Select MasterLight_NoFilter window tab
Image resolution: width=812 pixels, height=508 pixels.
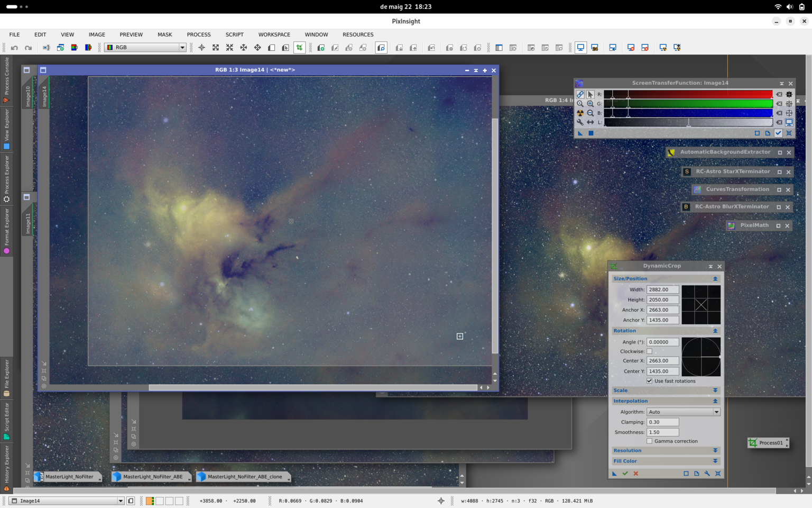(x=68, y=477)
